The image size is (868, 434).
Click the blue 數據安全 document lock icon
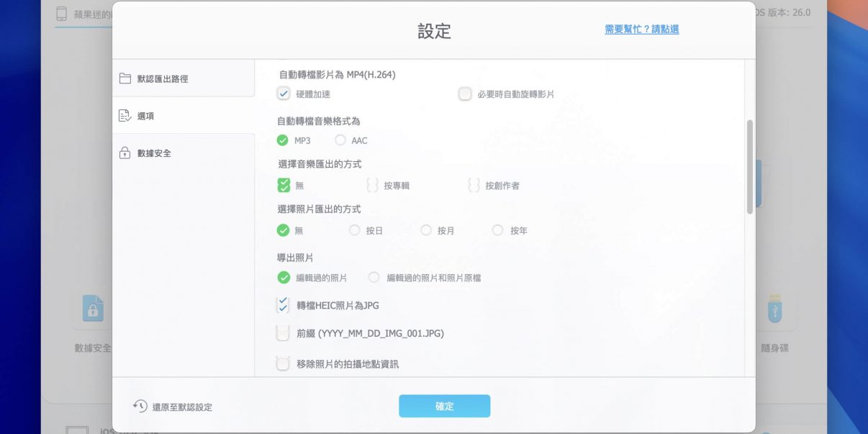93,308
